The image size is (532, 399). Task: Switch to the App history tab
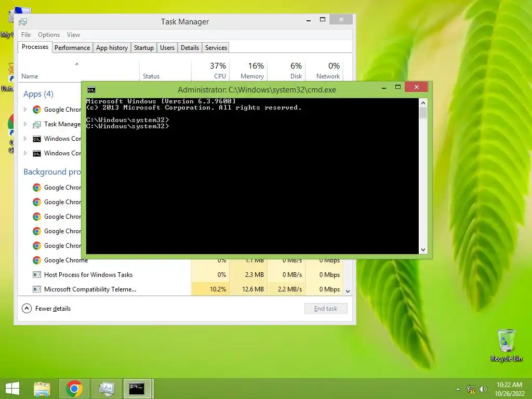click(x=112, y=48)
